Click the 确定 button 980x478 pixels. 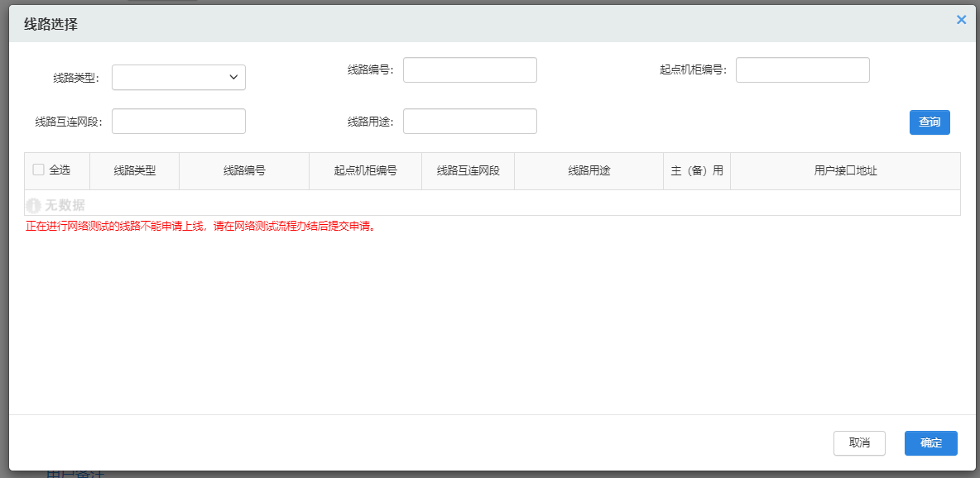click(930, 443)
